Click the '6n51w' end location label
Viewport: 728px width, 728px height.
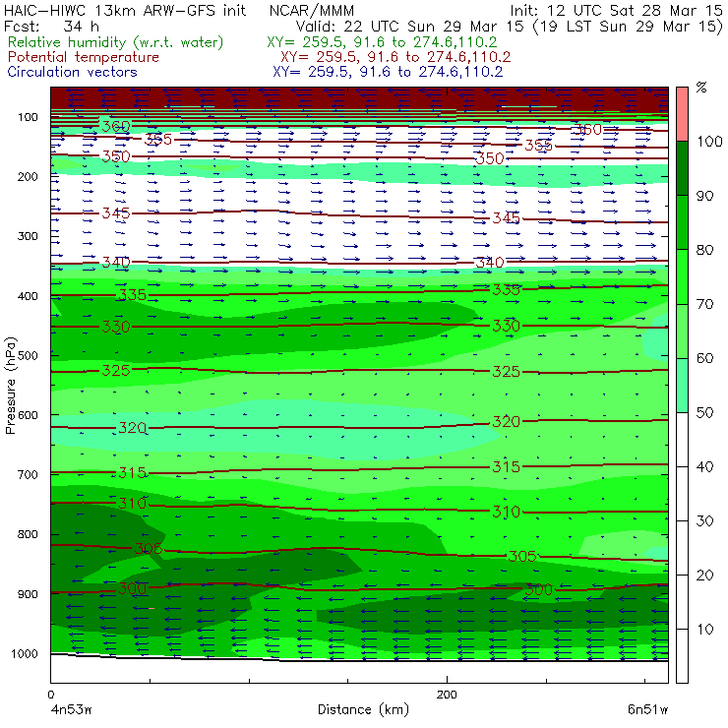(647, 709)
